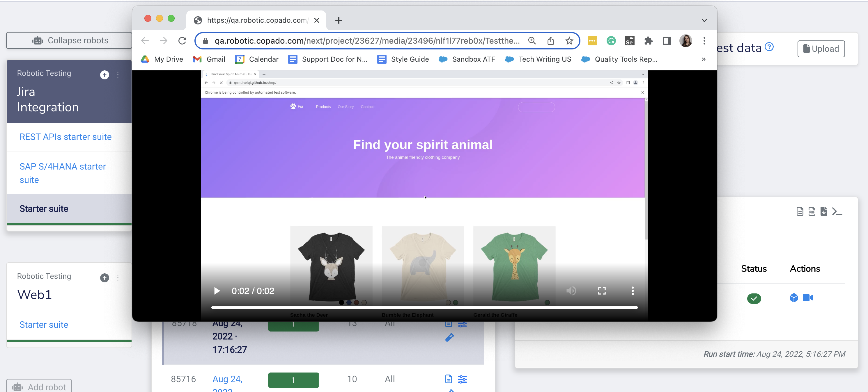This screenshot has width=868, height=392.
Task: Click the Starter suite menu item under Web1
Action: [x=44, y=325]
